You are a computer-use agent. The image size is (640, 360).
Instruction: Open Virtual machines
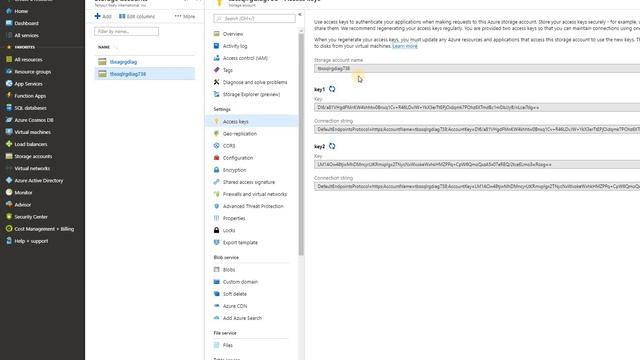[x=32, y=132]
